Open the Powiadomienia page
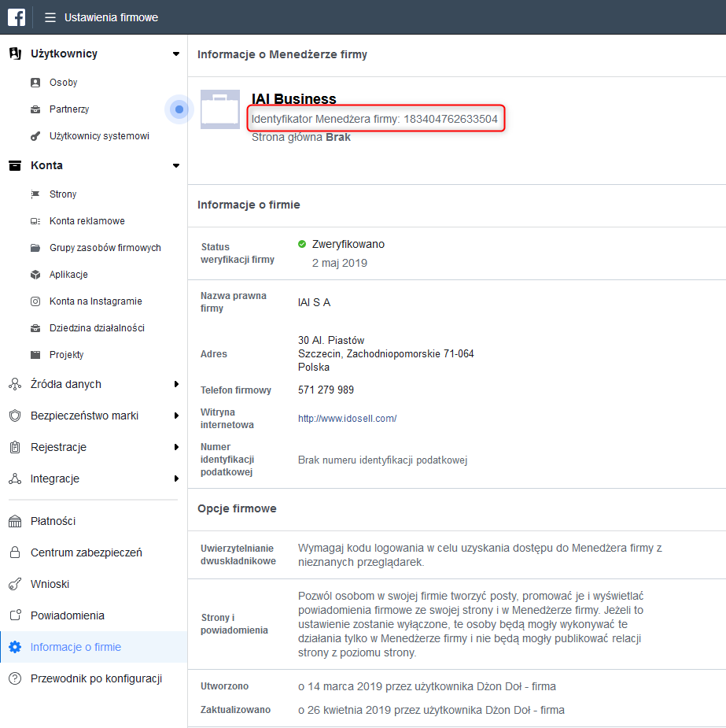The width and height of the screenshot is (726, 728). point(68,615)
